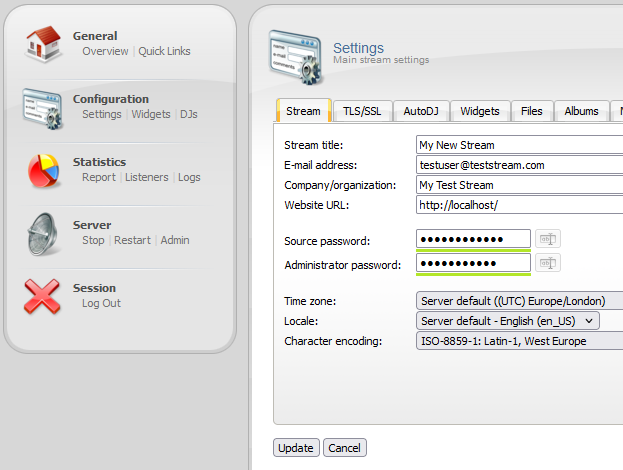Click the Configuration window-gear icon
This screenshot has height=470, width=623.
pyautogui.click(x=43, y=109)
